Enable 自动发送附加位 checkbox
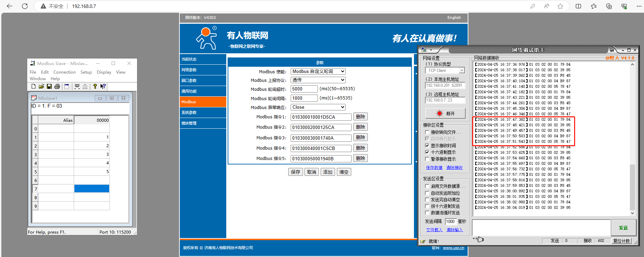Viewport: 644px width, 257px height. coord(427,193)
